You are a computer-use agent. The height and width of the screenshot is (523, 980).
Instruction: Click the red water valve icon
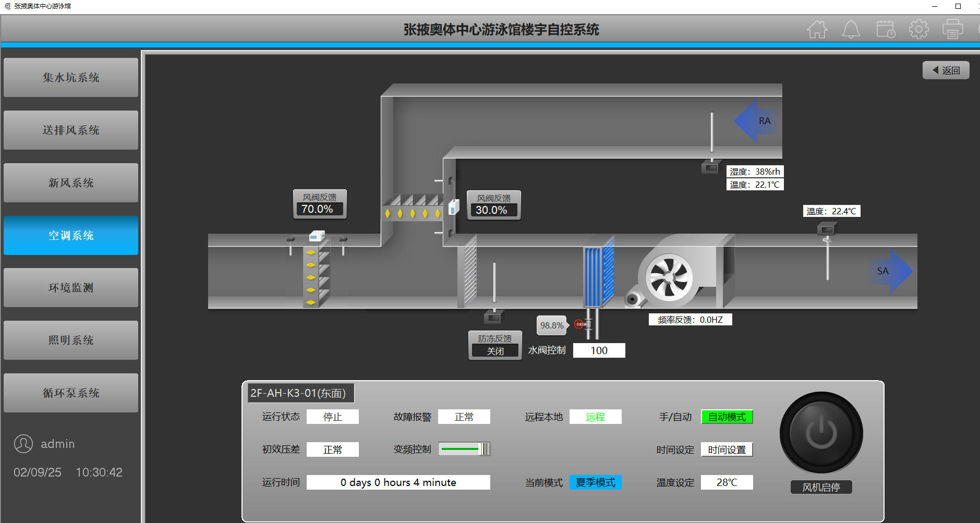579,324
